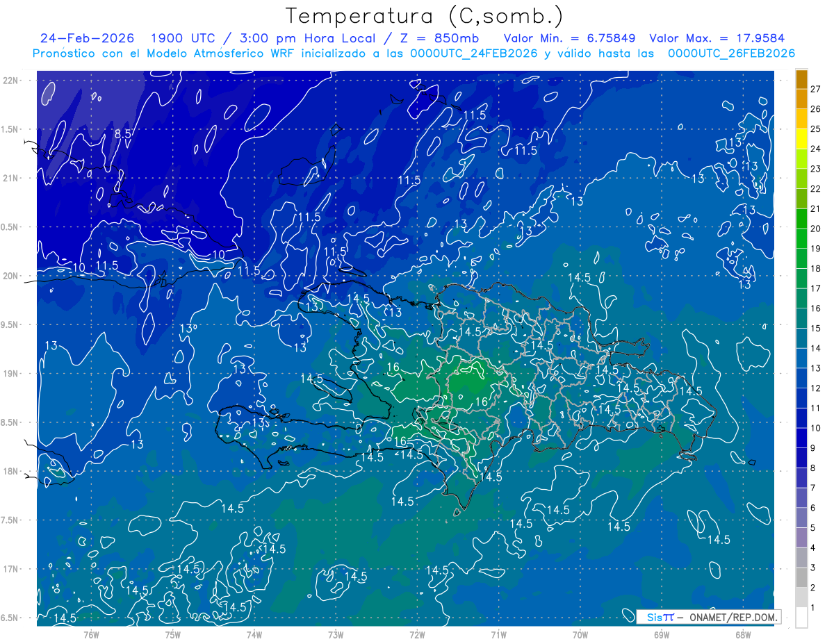Click the '70W' longitude axis label
This screenshot has width=834, height=644.
coord(580,634)
